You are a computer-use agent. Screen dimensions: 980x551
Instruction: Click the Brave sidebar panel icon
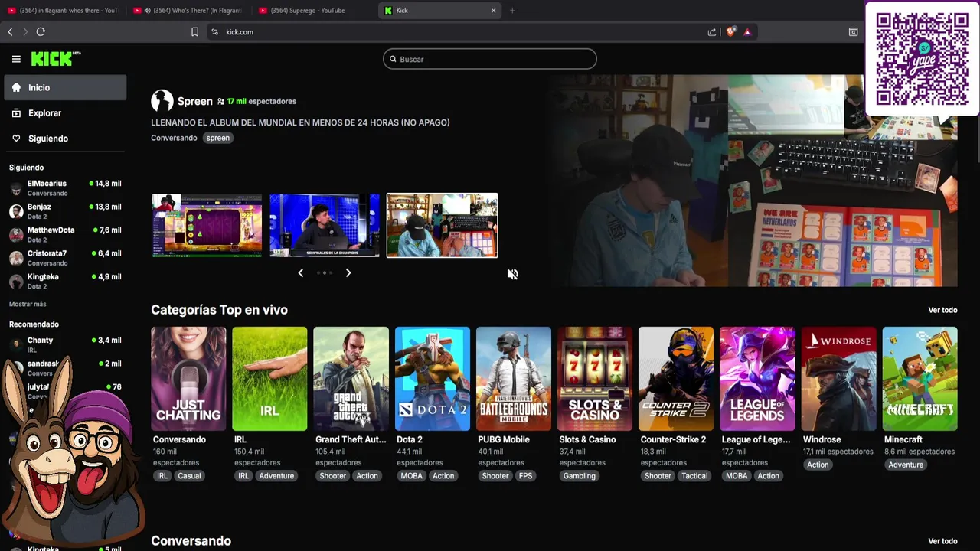coord(853,31)
